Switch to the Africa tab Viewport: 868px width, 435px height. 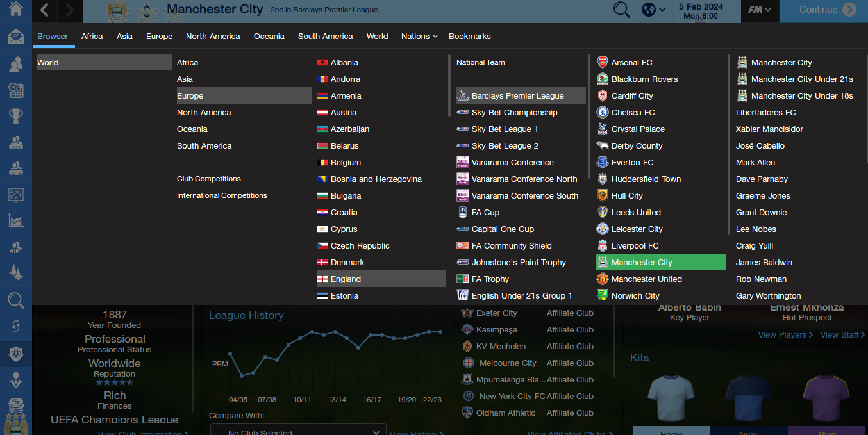tap(92, 37)
